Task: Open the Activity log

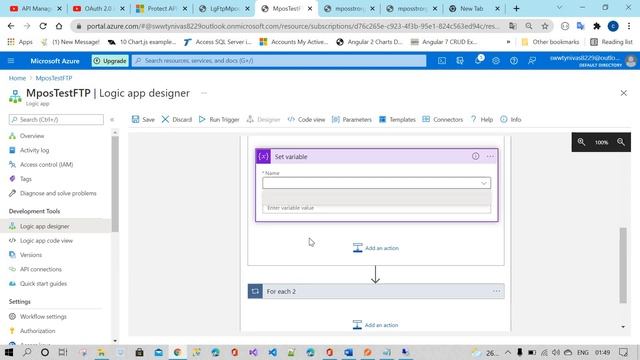Action: point(34,150)
